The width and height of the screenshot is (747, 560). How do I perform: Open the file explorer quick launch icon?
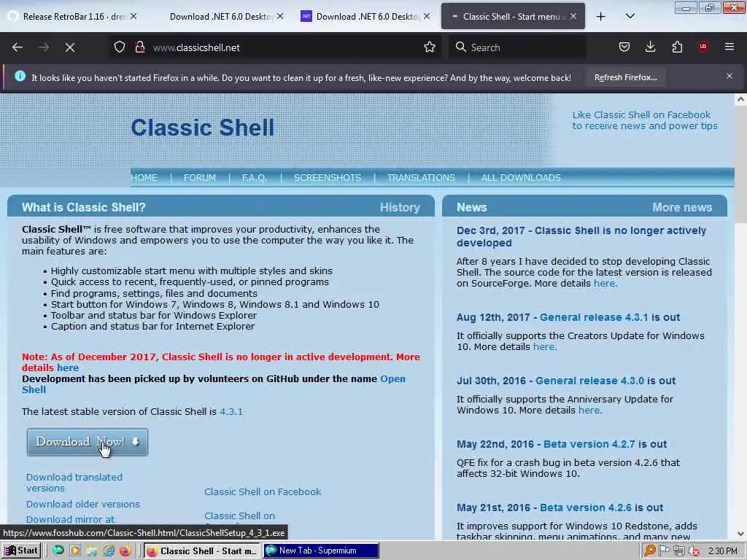(x=91, y=551)
